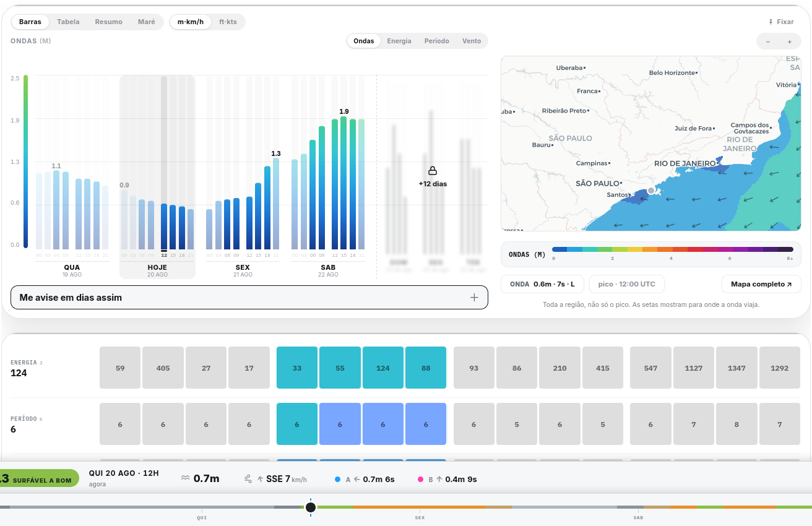Click the Fixar pin icon
This screenshot has width=812, height=526.
pos(771,22)
